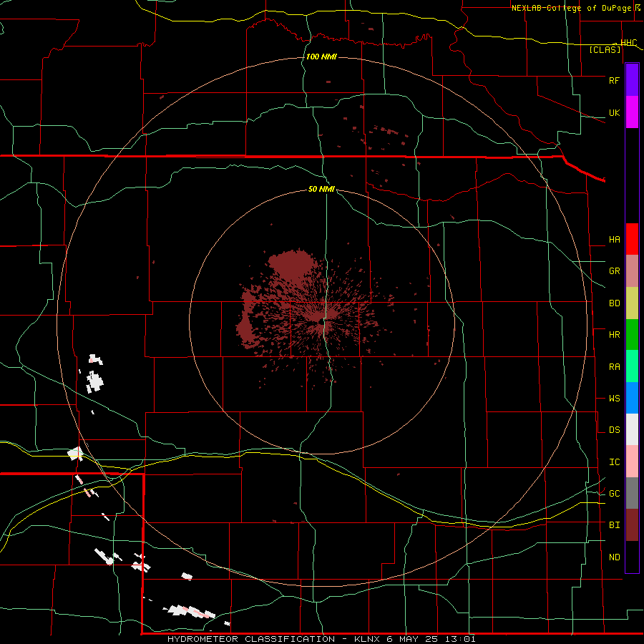Click the "HHC" product code text
Image resolution: width=644 pixels, height=644 pixels.
coord(628,43)
